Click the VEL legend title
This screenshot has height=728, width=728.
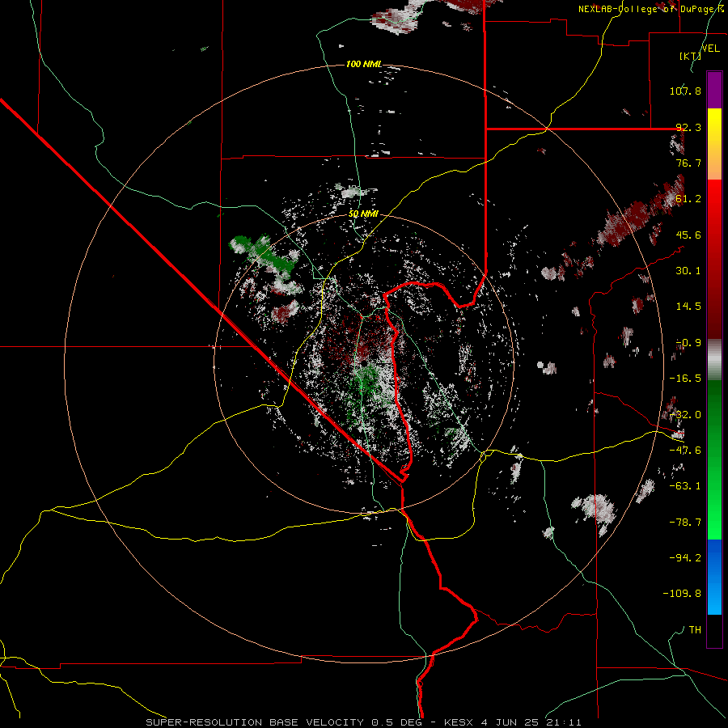tap(710, 48)
